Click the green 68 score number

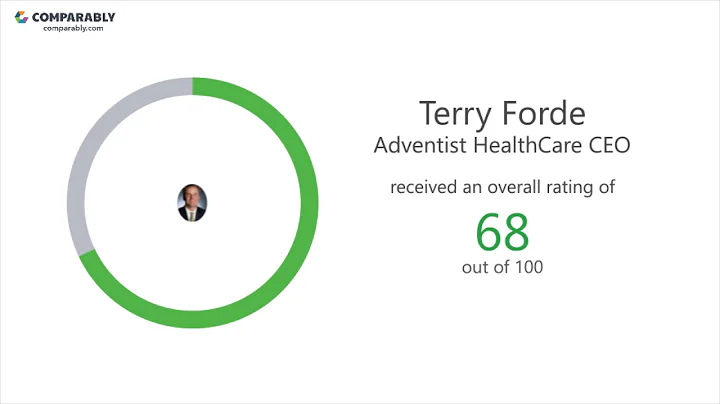click(x=502, y=231)
